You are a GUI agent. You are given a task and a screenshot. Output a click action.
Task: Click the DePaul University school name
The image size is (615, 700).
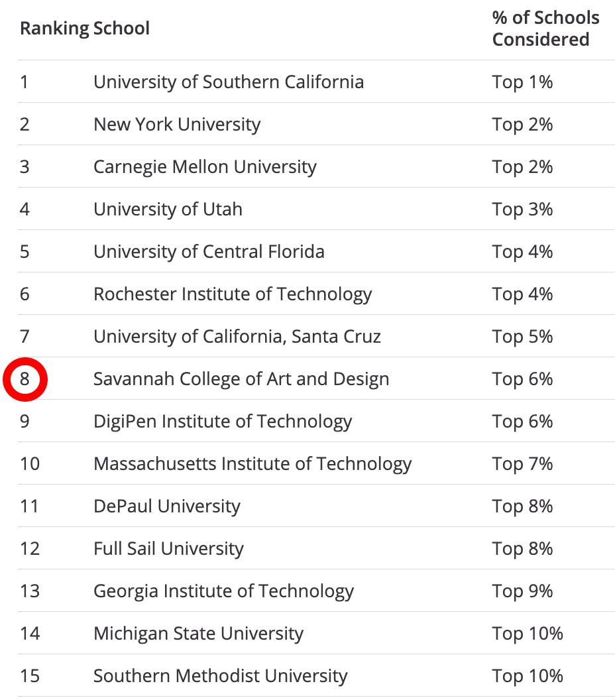[167, 506]
